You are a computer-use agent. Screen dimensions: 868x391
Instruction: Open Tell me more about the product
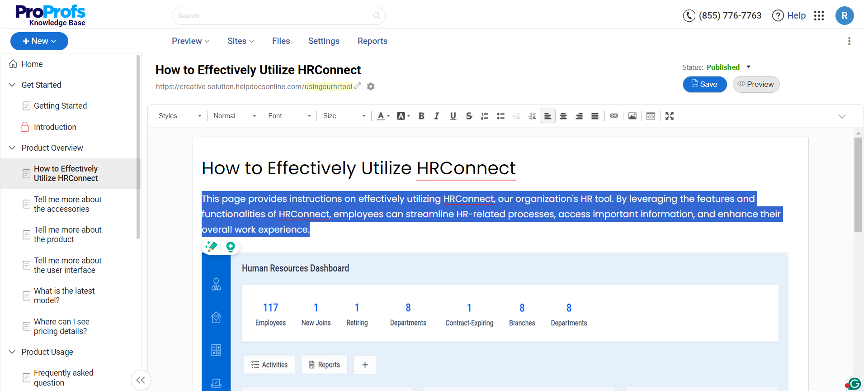point(67,234)
